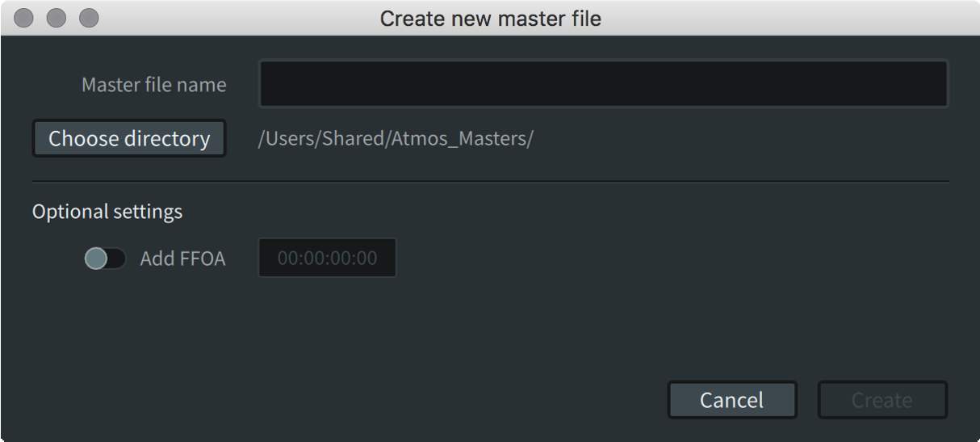Click the "Optional settings" heading
The image size is (980, 442).
click(x=107, y=212)
